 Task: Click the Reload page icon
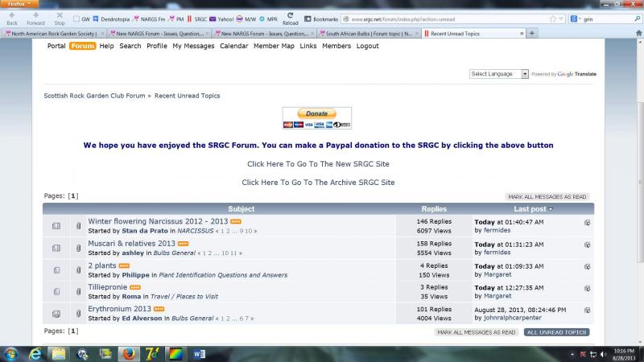coord(291,15)
